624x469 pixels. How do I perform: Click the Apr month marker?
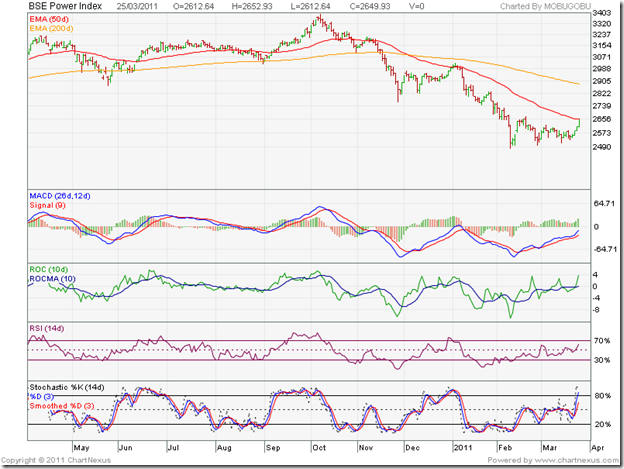click(x=598, y=448)
